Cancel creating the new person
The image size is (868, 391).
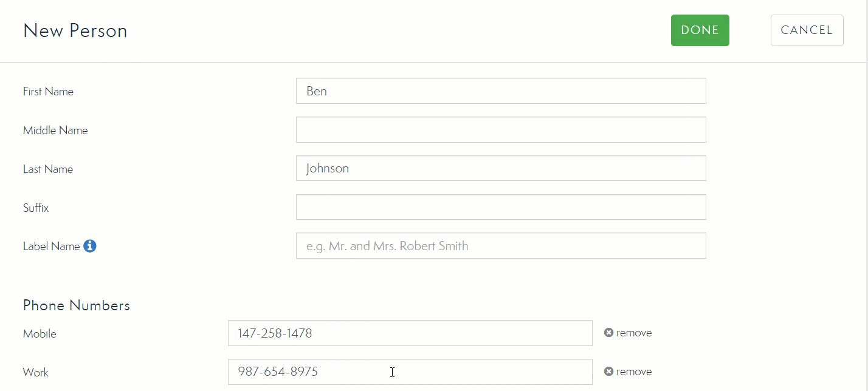[x=807, y=30]
